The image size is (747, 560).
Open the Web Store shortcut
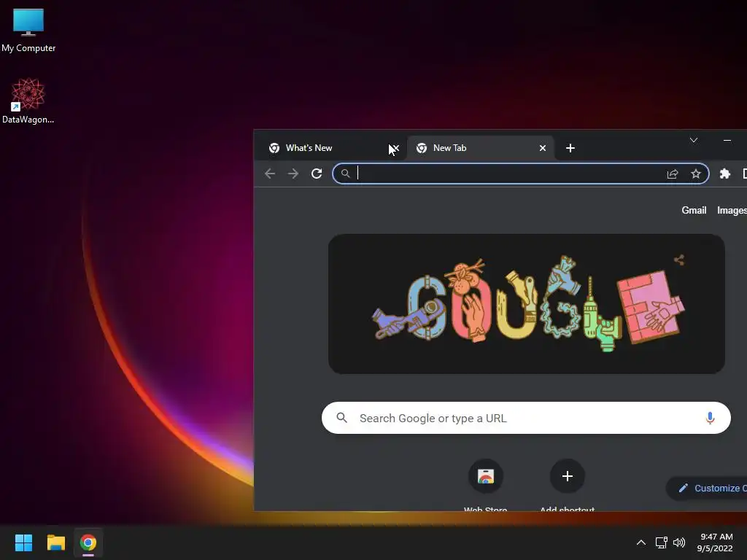click(x=485, y=485)
